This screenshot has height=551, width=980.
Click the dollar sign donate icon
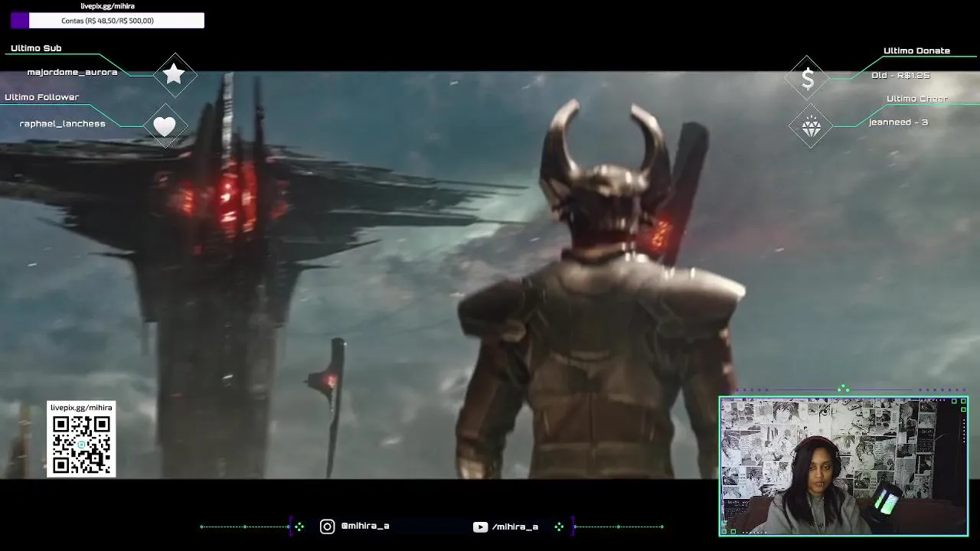click(x=808, y=78)
